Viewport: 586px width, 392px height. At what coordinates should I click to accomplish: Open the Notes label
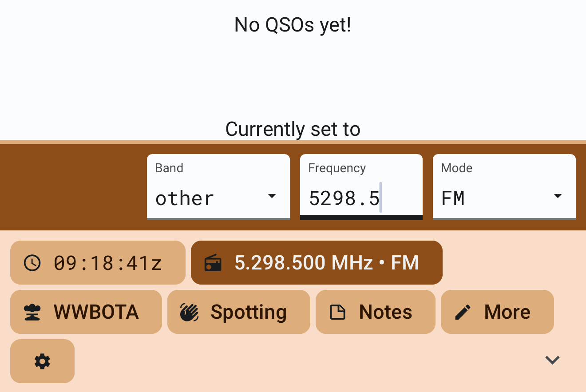[x=385, y=312]
